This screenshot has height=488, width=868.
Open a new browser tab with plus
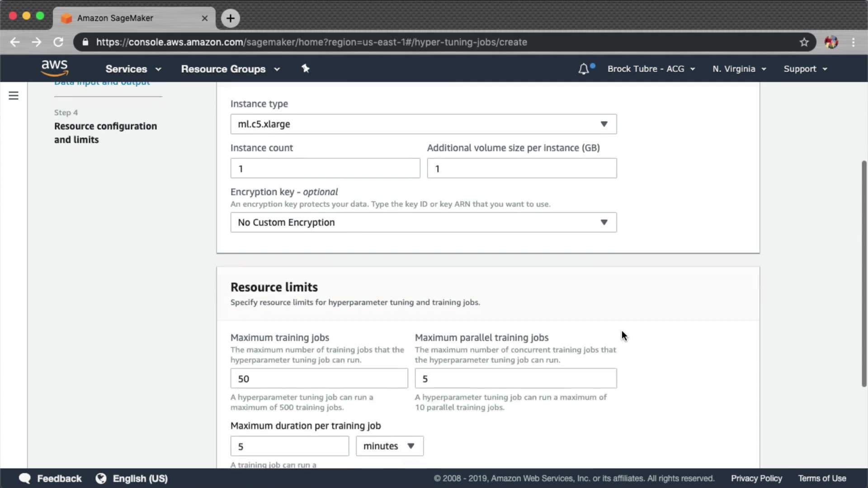[x=231, y=18]
